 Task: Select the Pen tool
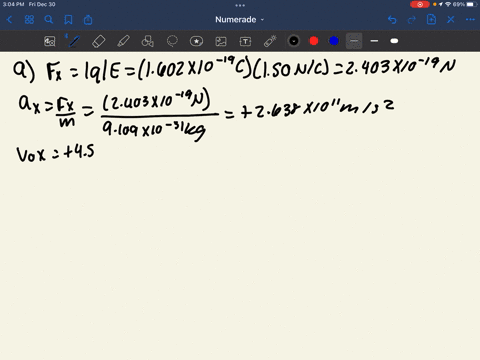(74, 41)
